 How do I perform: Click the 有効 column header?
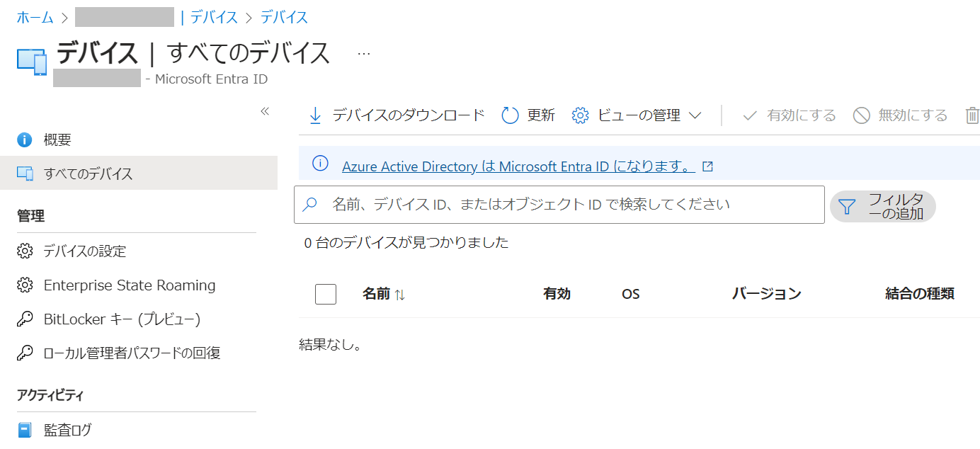(x=557, y=293)
